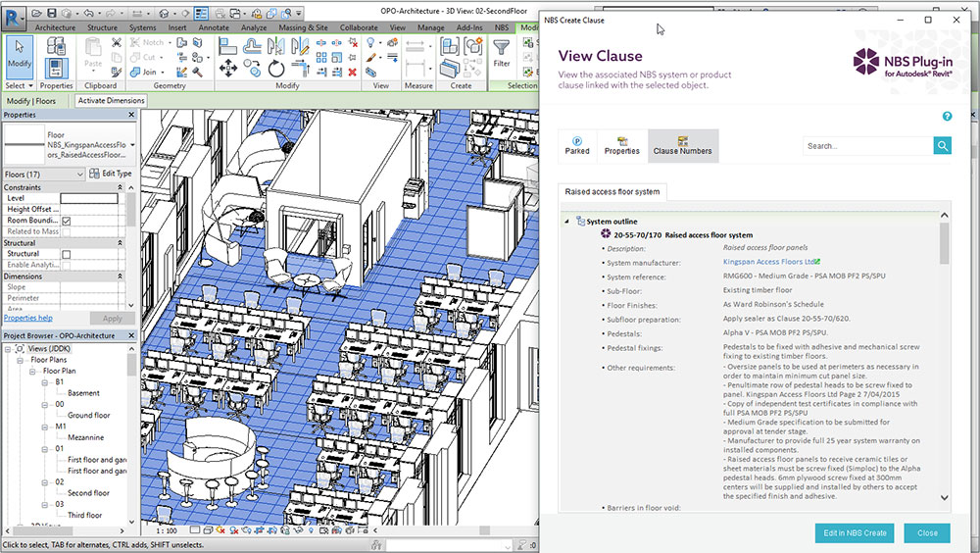Image resolution: width=980 pixels, height=553 pixels.
Task: Click the Default 3D View house icon
Action: coord(164,13)
